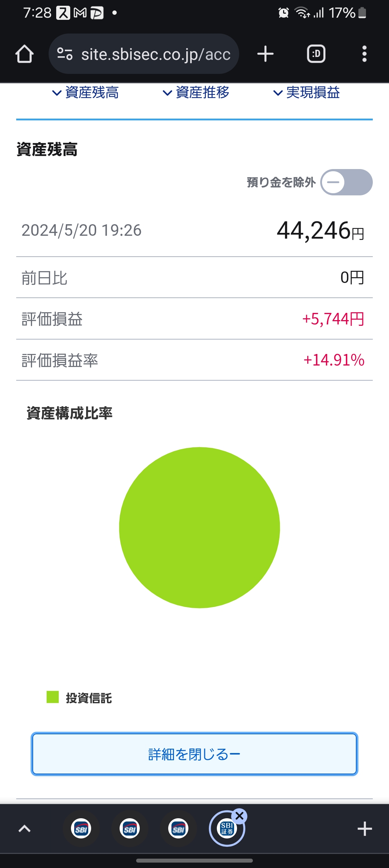Tap the green pie chart
The width and height of the screenshot is (389, 868).
tap(200, 527)
